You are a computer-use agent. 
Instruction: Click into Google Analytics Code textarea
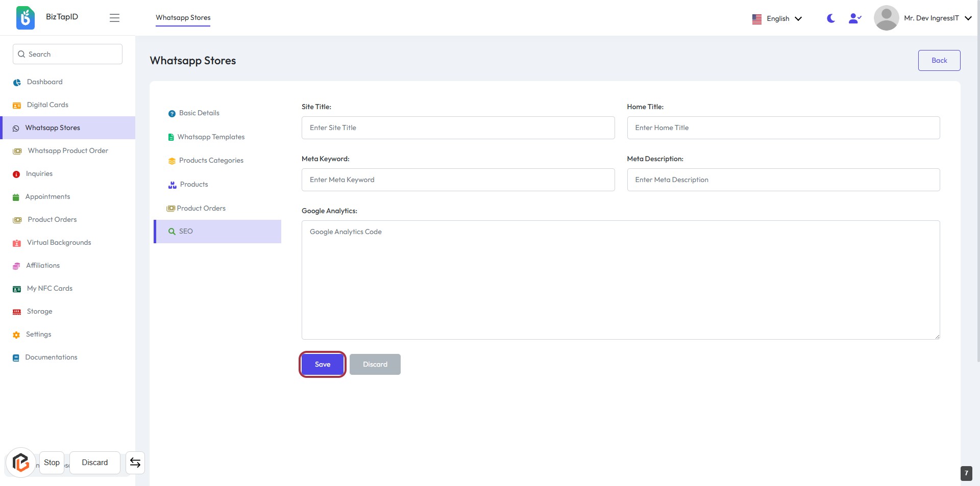click(620, 280)
